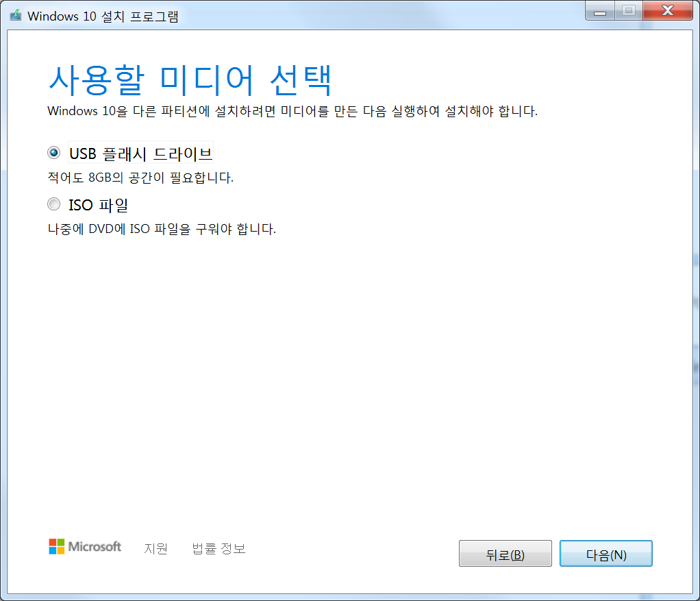Click the disabled maximize button
This screenshot has width=700, height=601.
click(628, 12)
